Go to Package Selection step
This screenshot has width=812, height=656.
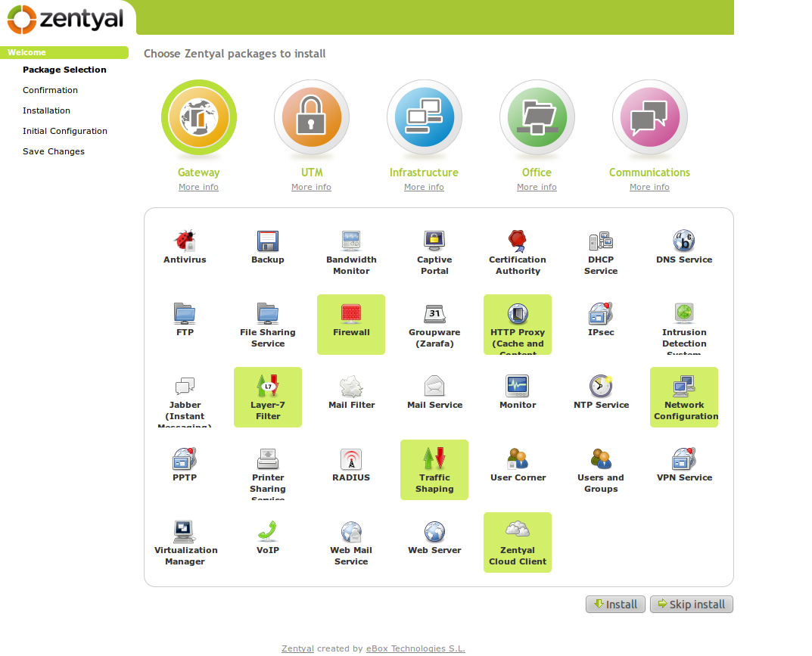pos(64,70)
